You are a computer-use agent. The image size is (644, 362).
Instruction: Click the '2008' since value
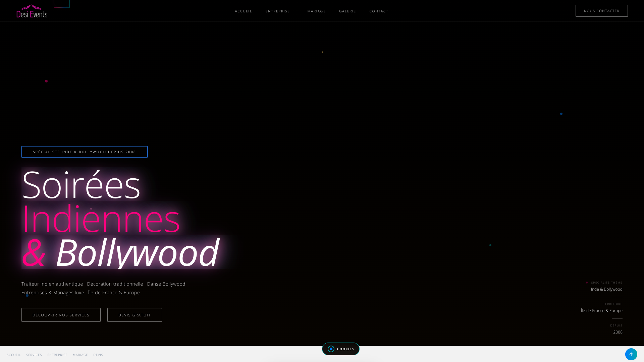pos(618,332)
